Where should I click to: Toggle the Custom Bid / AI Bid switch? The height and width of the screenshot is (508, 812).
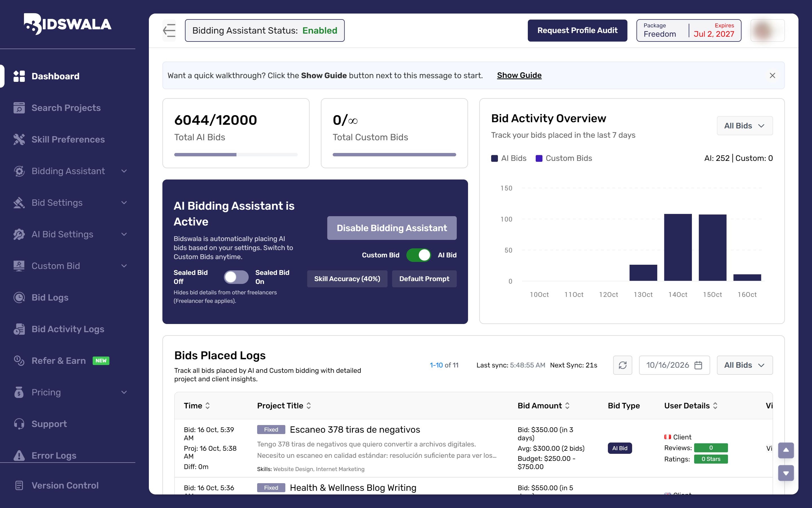[x=418, y=255]
